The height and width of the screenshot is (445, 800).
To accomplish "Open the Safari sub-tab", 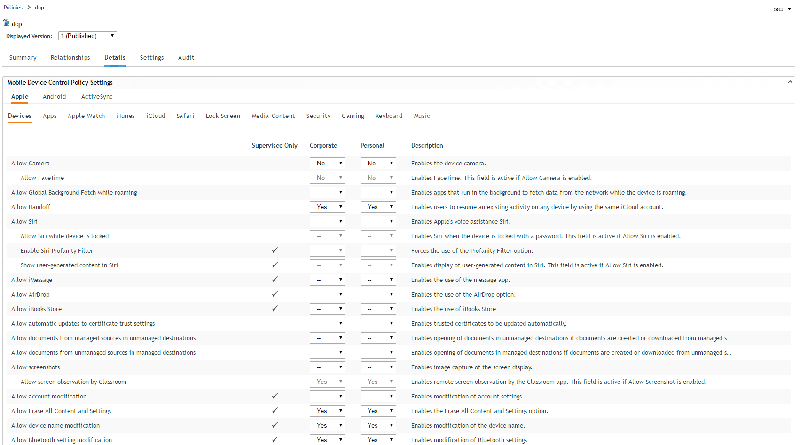I will (x=185, y=116).
